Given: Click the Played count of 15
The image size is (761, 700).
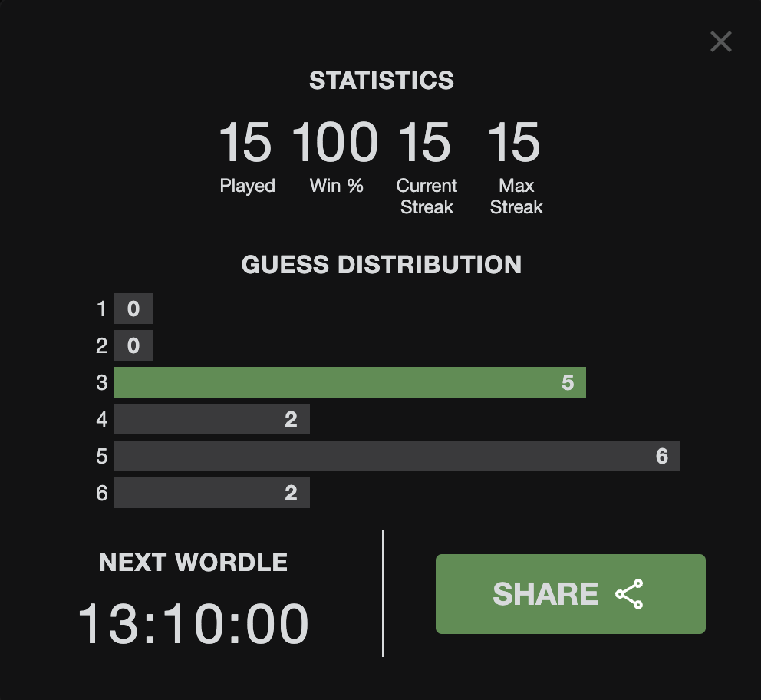Looking at the screenshot, I should (245, 142).
